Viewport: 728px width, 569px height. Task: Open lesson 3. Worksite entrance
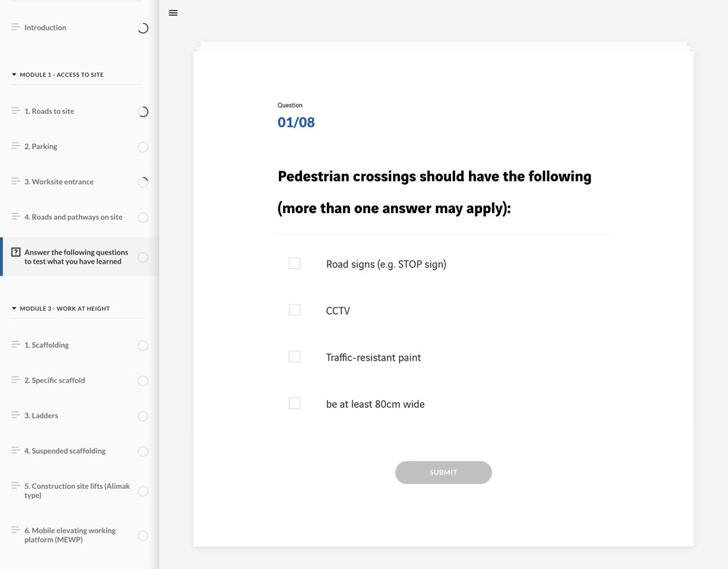pos(59,181)
